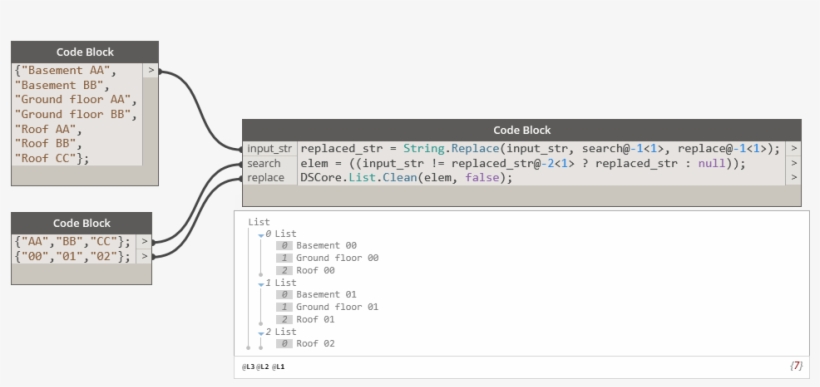Click the "00","01","02" line output port

[x=144, y=256]
